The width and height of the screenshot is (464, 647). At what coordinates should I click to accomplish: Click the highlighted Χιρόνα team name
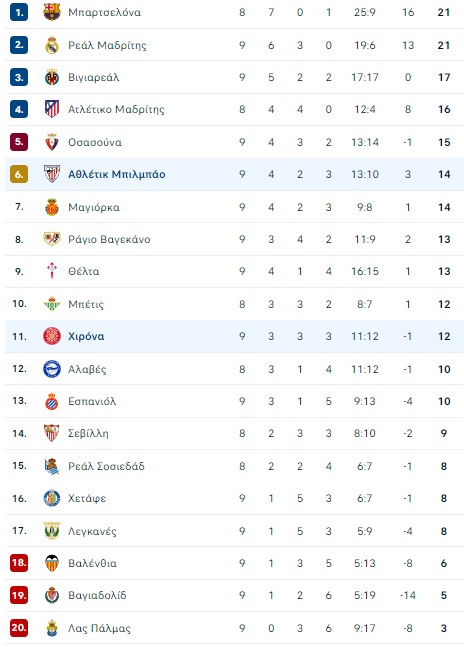coord(86,336)
